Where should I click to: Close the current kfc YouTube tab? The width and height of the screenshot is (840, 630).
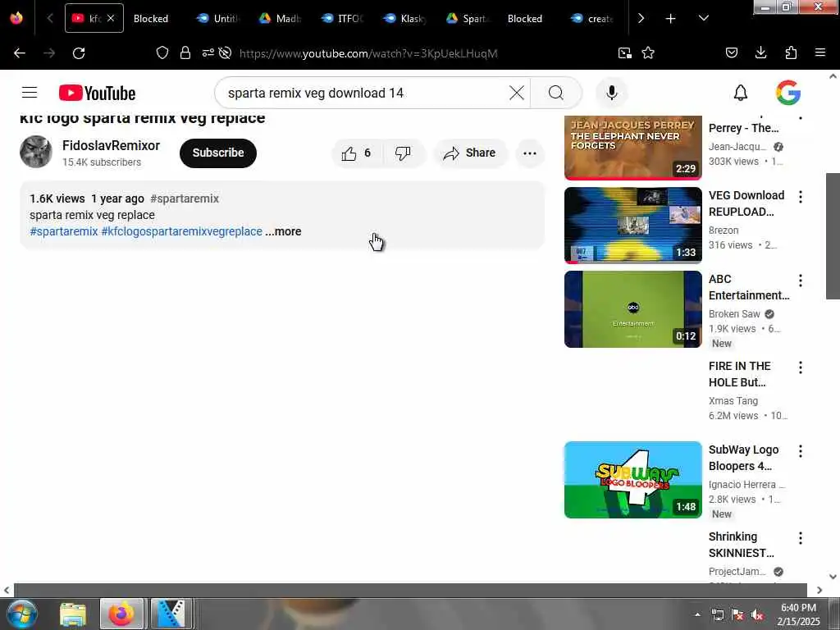(111, 18)
